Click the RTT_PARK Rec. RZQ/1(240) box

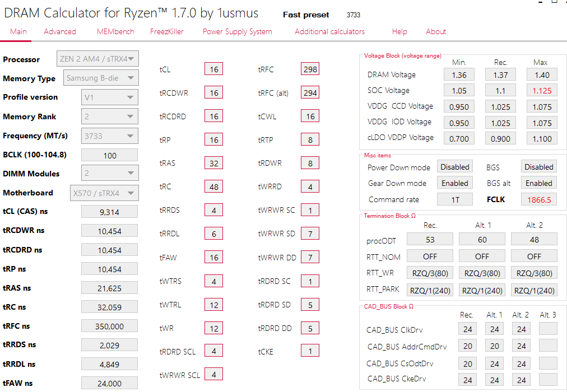pos(430,290)
